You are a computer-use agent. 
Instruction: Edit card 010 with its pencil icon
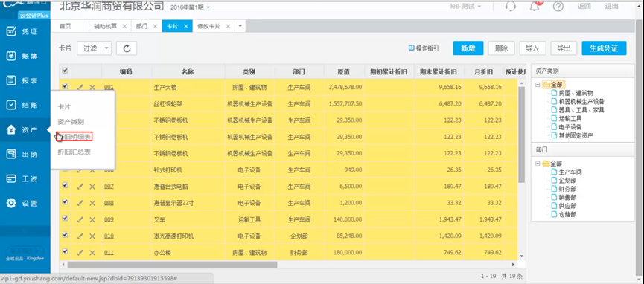pyautogui.click(x=80, y=236)
